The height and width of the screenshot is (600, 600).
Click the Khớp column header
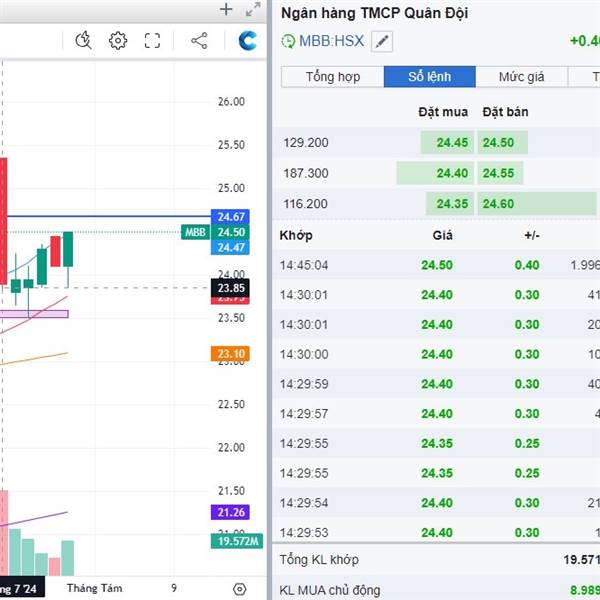tap(296, 235)
